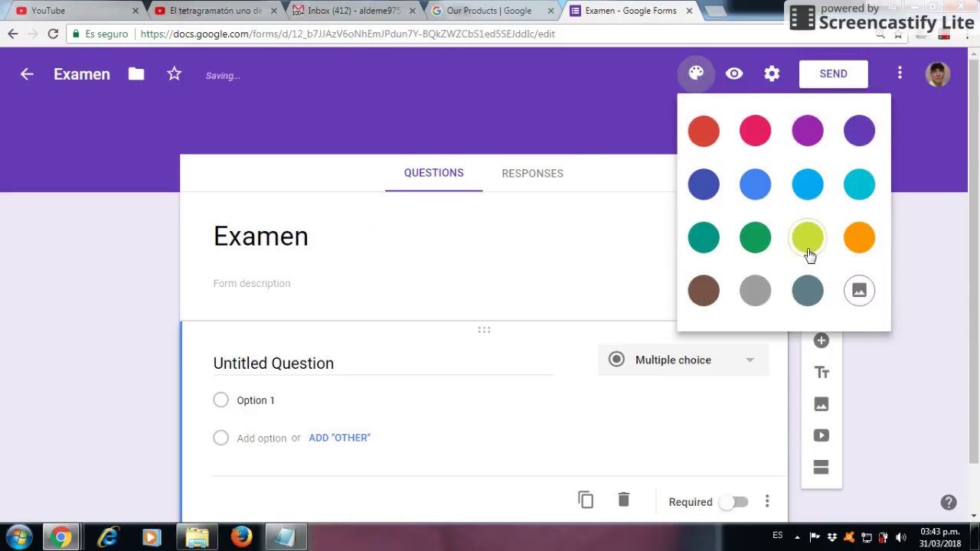Add an image using the image icon

click(x=821, y=403)
